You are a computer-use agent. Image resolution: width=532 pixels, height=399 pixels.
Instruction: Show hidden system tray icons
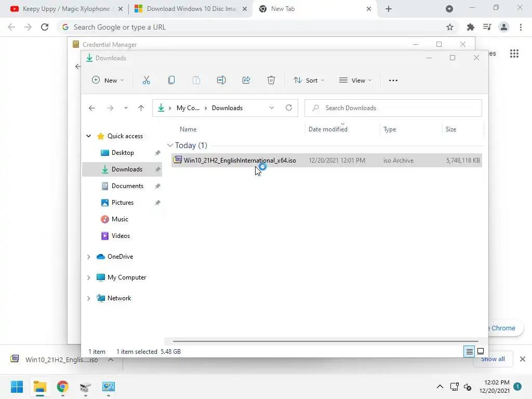coord(440,387)
